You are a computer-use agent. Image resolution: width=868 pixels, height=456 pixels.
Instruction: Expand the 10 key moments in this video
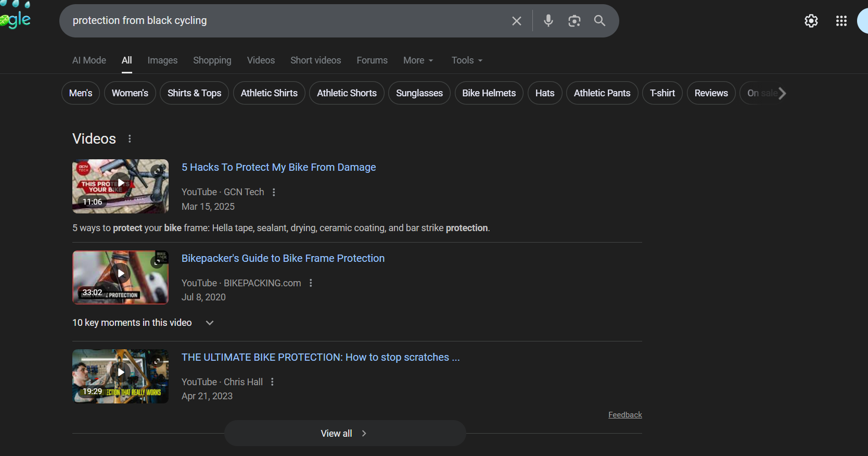pos(143,323)
